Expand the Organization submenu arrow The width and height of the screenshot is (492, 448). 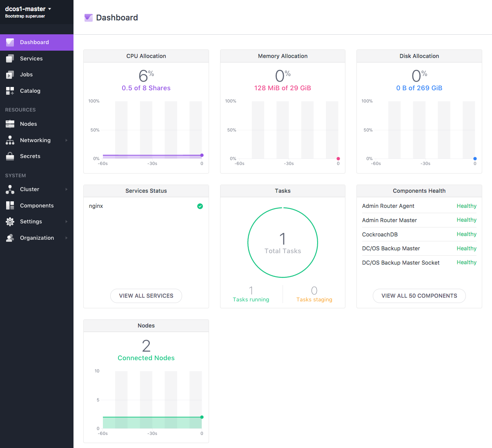(x=66, y=238)
